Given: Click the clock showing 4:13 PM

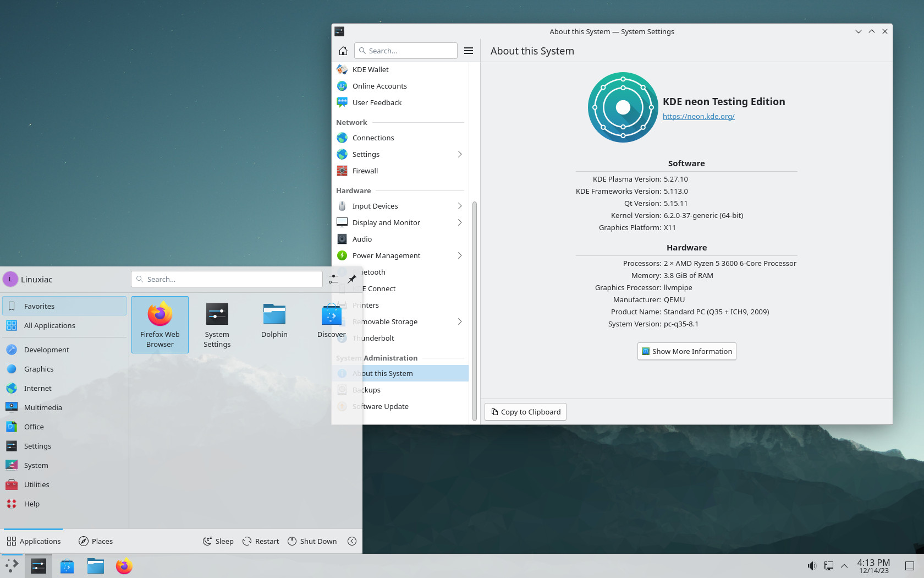Looking at the screenshot, I should 873,566.
